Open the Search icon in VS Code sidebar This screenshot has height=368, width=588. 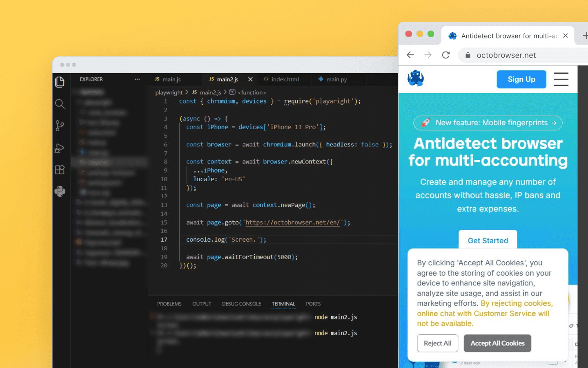coord(60,104)
